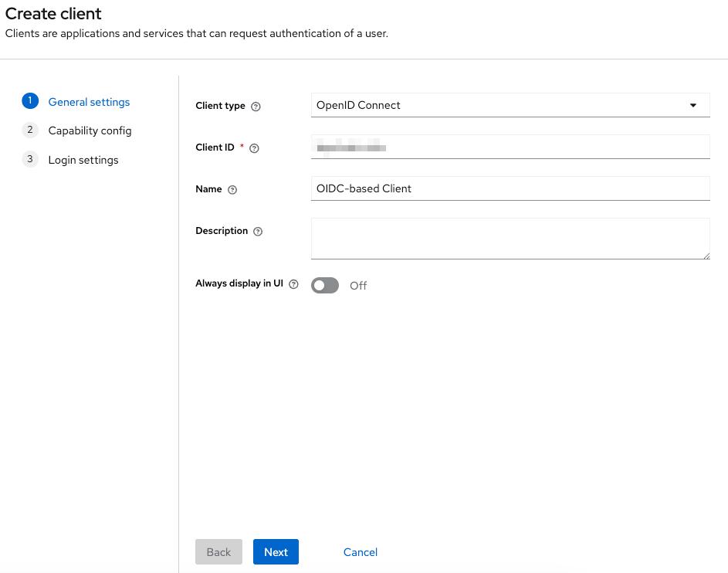Click the Name field with OIDC-based Client
Image resolution: width=728 pixels, height=573 pixels.
pyautogui.click(x=510, y=188)
